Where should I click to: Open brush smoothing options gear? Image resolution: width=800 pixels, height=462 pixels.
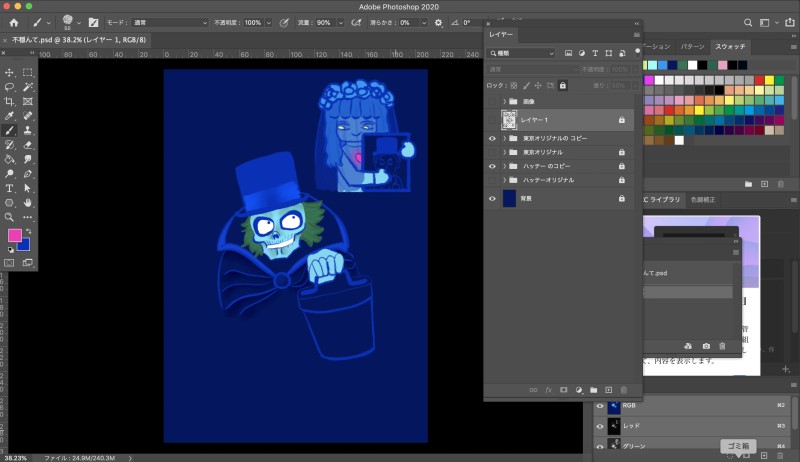438,22
